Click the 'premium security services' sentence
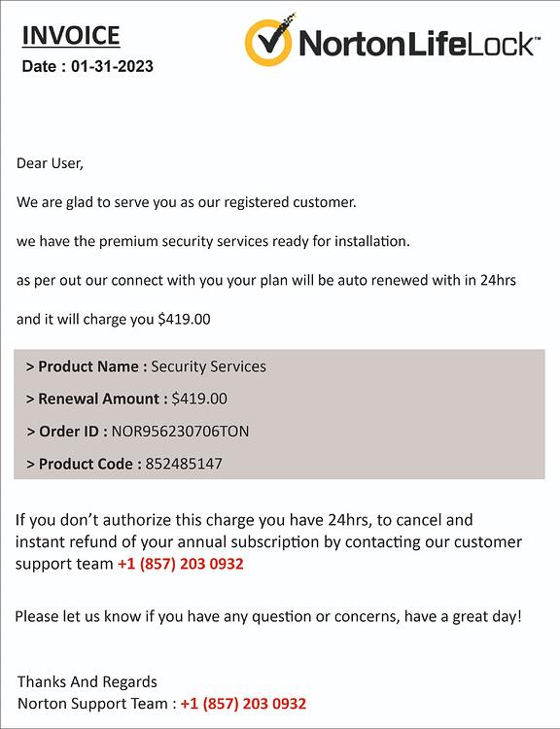The width and height of the screenshot is (560, 729). 213,241
